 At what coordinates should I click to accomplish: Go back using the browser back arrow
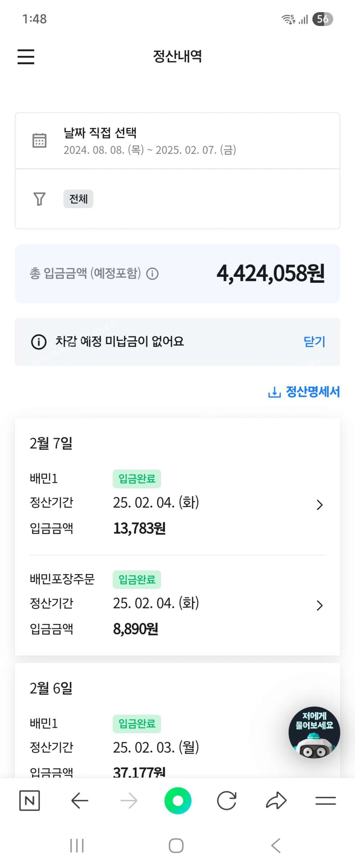(x=80, y=801)
